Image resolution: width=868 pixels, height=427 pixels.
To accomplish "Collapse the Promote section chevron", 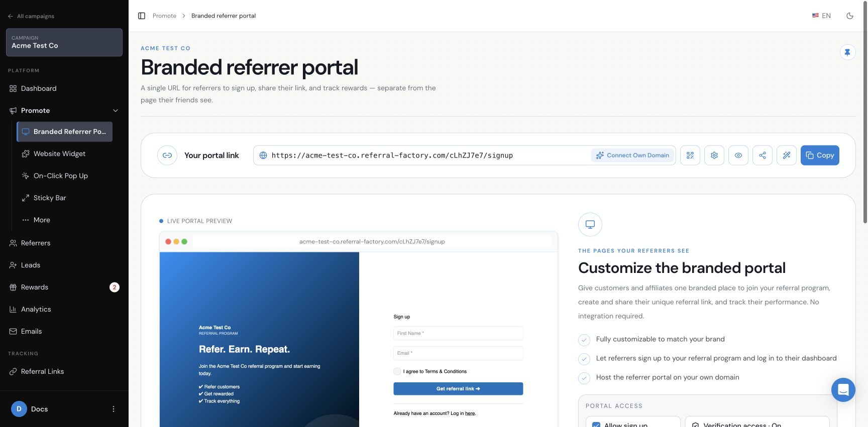I will [116, 110].
